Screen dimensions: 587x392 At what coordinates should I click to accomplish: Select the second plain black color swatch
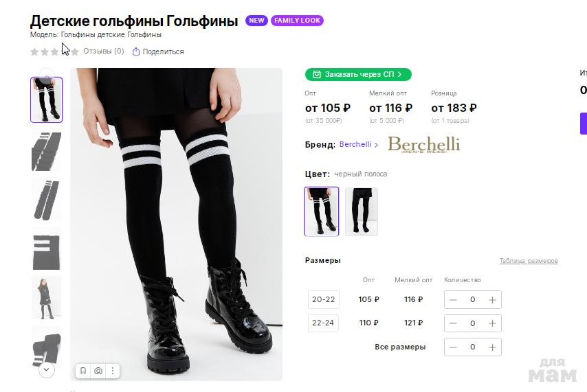click(362, 211)
